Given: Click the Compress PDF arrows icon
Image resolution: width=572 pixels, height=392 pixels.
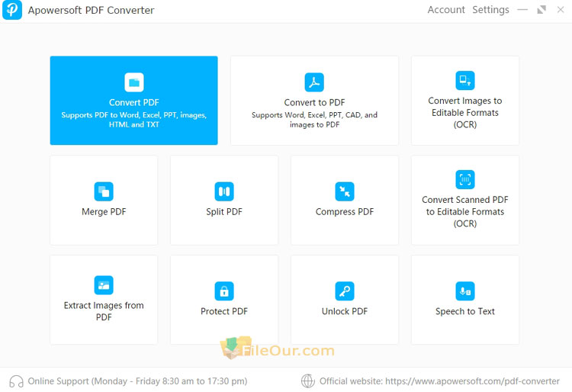Looking at the screenshot, I should click(345, 191).
